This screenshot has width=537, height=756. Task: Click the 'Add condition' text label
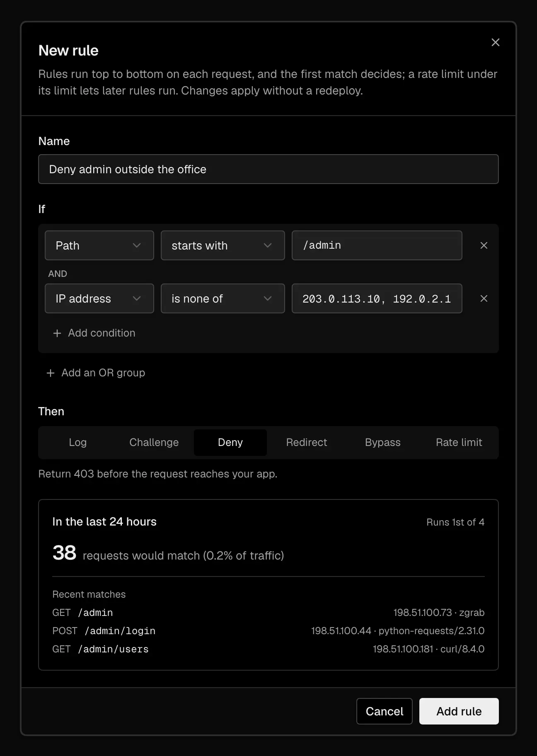(102, 333)
